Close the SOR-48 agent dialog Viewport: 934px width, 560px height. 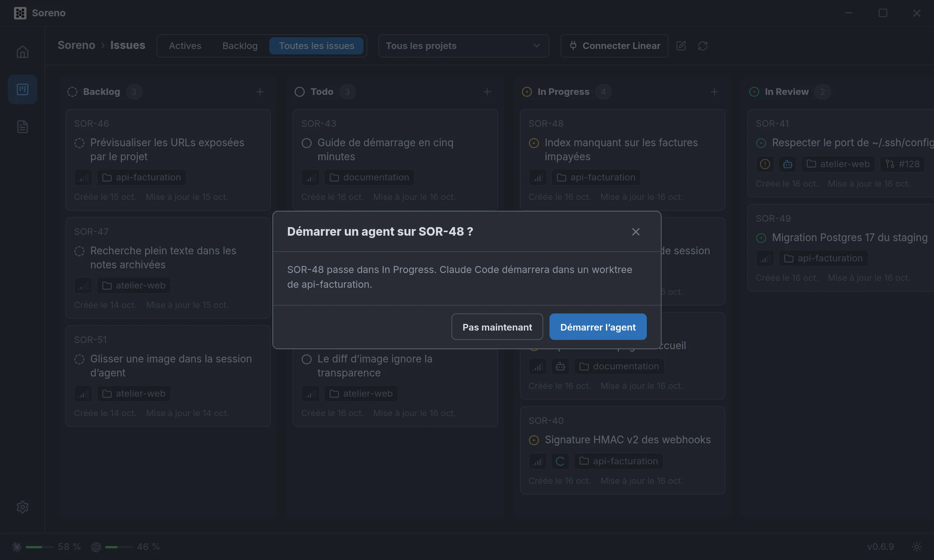pyautogui.click(x=636, y=232)
